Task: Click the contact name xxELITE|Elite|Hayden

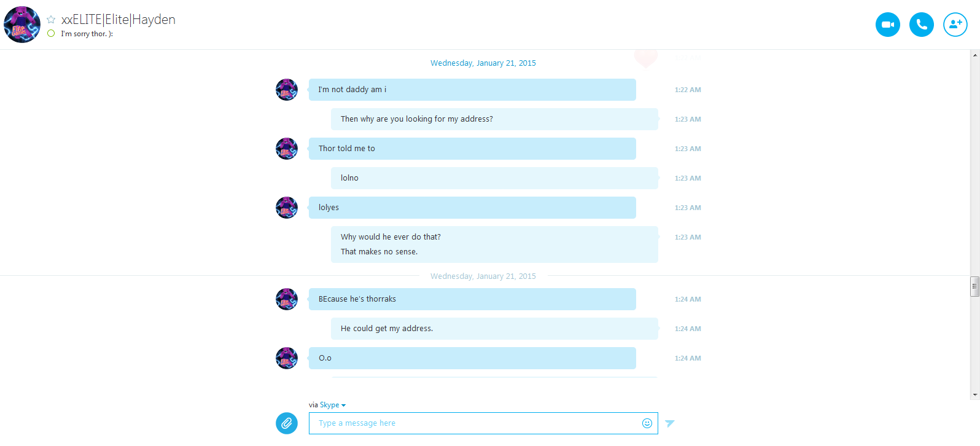Action: pos(119,20)
